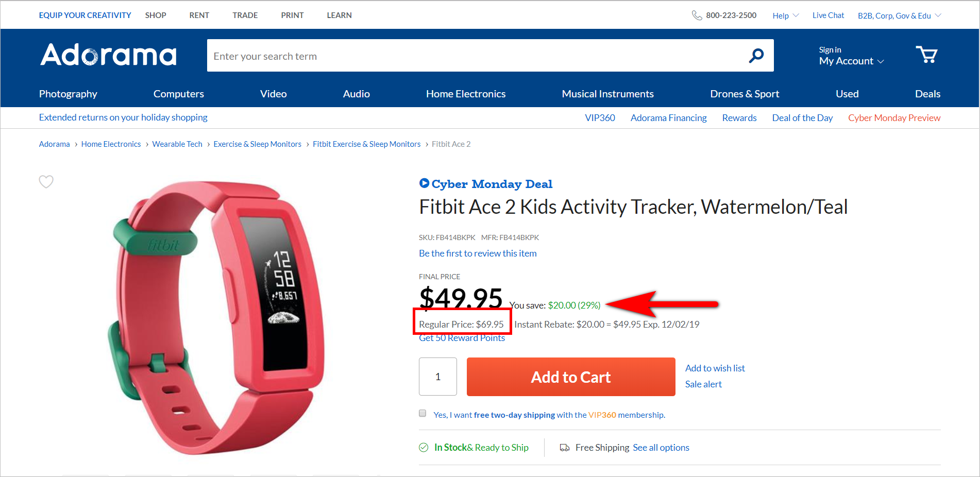Image resolution: width=980 pixels, height=477 pixels.
Task: Click the green In Stock checkmark icon
Action: (423, 447)
